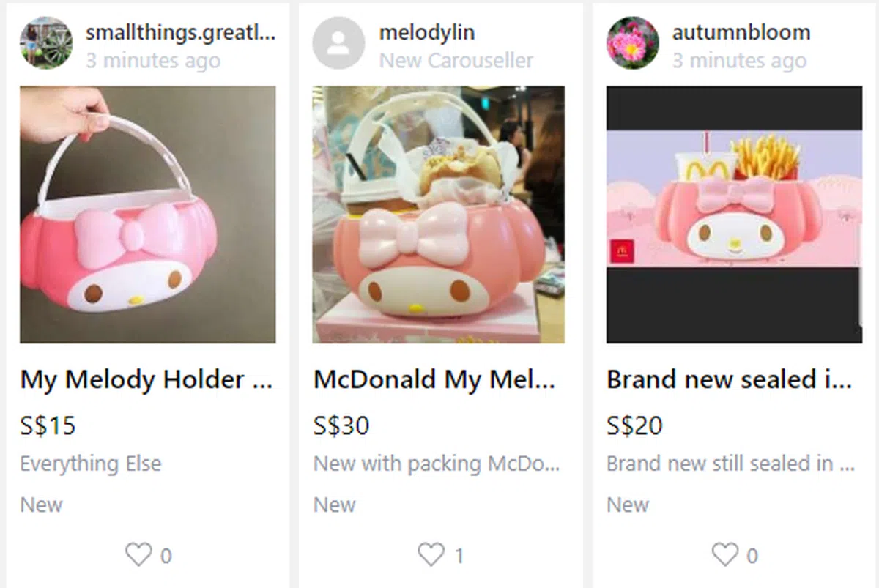Click the S$20 price

[634, 425]
